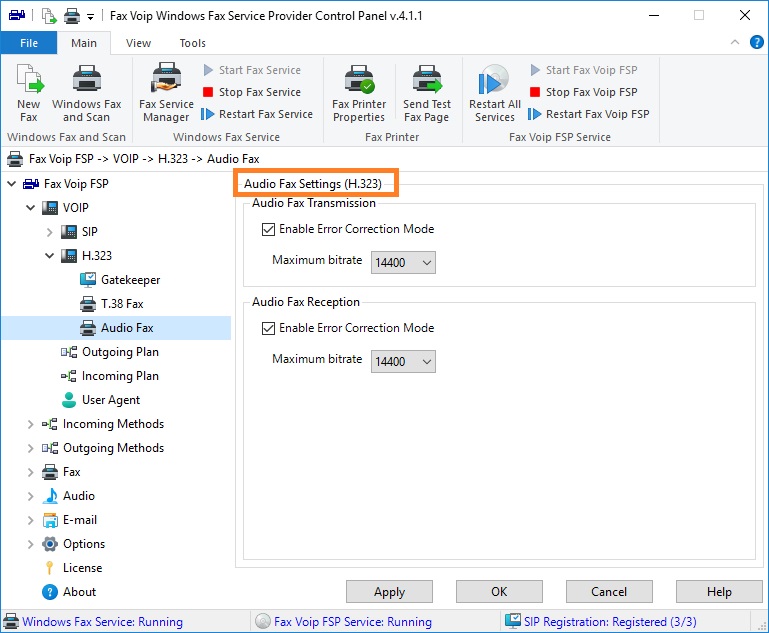Open the File menu tab
Screen dimensions: 769x633
[29, 43]
